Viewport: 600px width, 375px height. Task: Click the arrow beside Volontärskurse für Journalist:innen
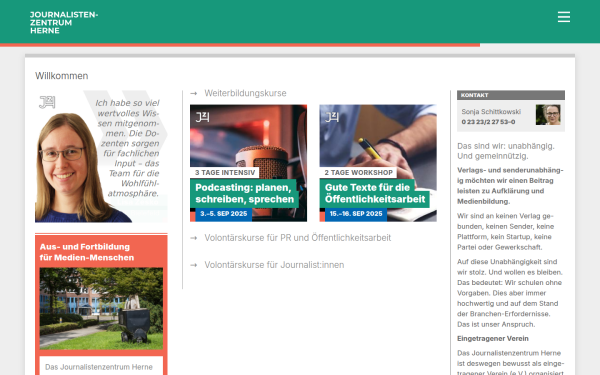(x=194, y=265)
